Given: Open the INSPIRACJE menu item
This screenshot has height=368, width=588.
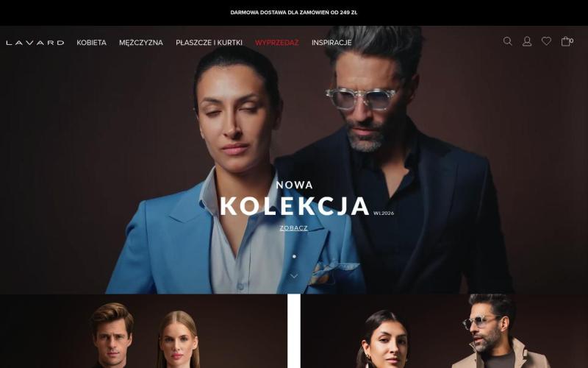Looking at the screenshot, I should pyautogui.click(x=331, y=43).
